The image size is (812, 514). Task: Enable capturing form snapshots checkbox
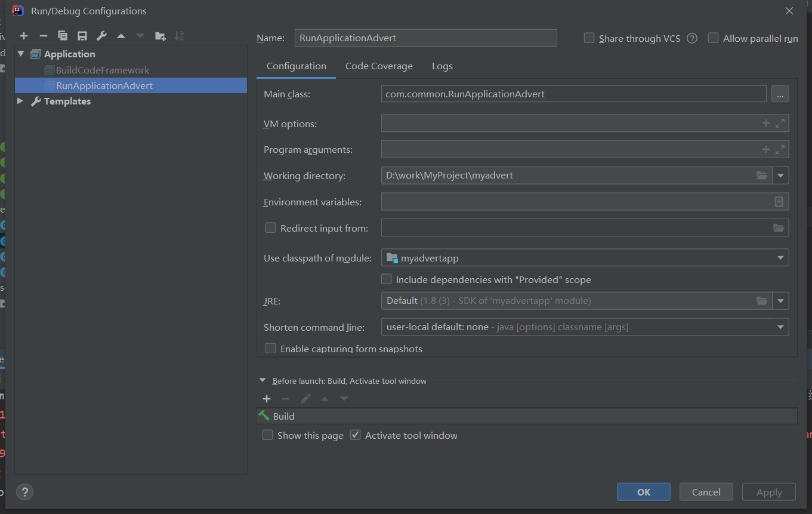(x=270, y=348)
